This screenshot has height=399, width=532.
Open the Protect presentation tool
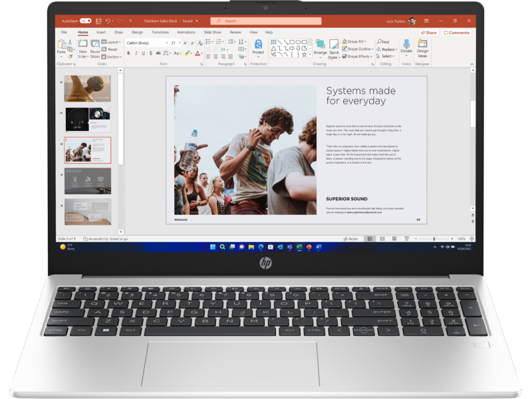(258, 48)
